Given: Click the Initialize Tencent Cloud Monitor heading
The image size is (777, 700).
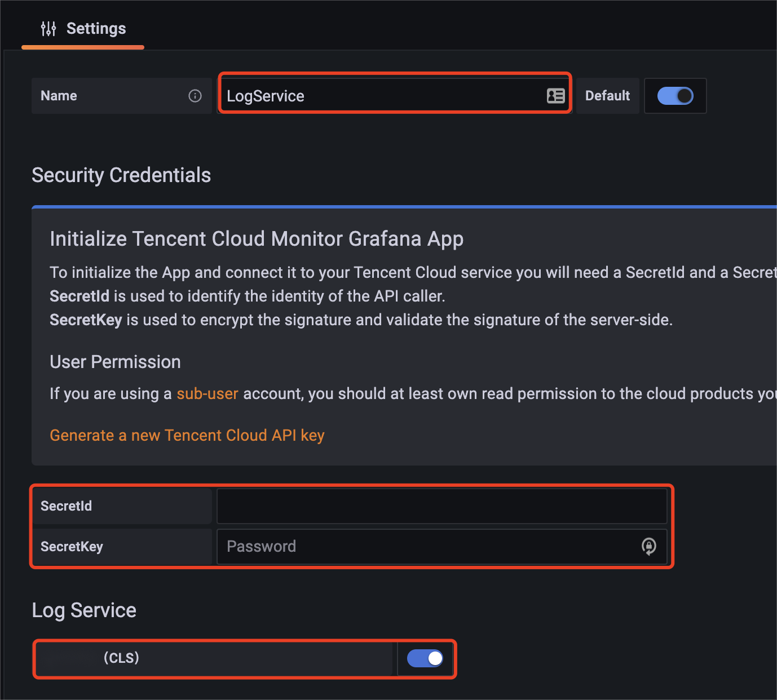Looking at the screenshot, I should (x=257, y=239).
